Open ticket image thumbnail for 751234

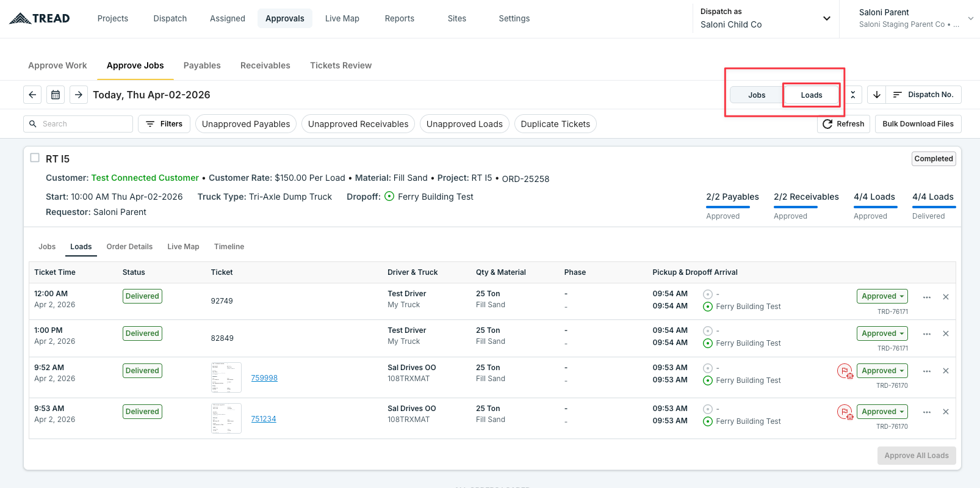point(226,418)
